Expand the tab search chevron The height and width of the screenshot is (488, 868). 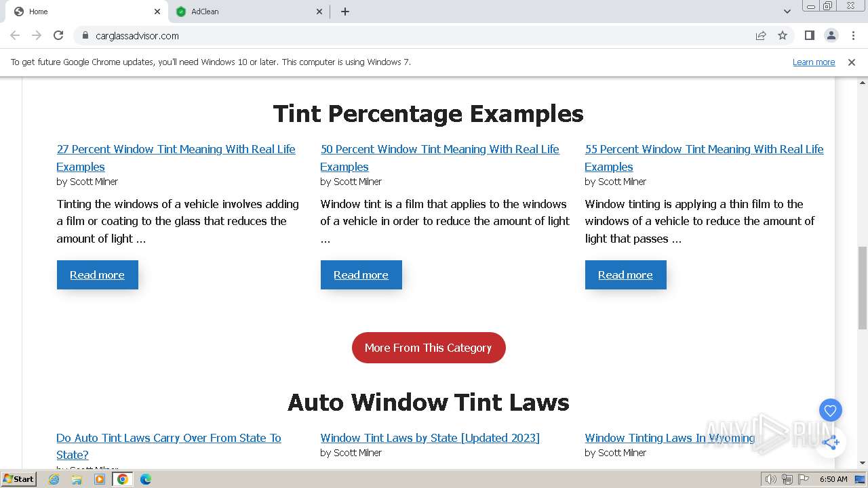click(x=787, y=12)
